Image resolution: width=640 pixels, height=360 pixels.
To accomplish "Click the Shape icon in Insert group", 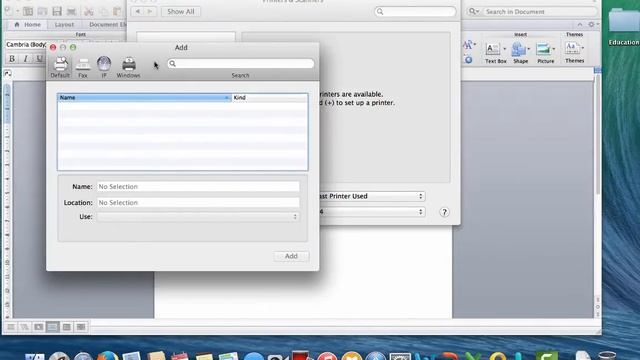I will click(518, 49).
